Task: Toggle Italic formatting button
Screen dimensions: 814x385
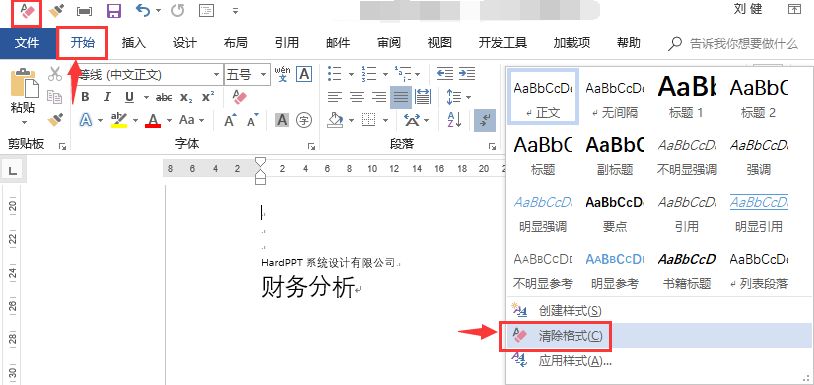Action: 107,97
